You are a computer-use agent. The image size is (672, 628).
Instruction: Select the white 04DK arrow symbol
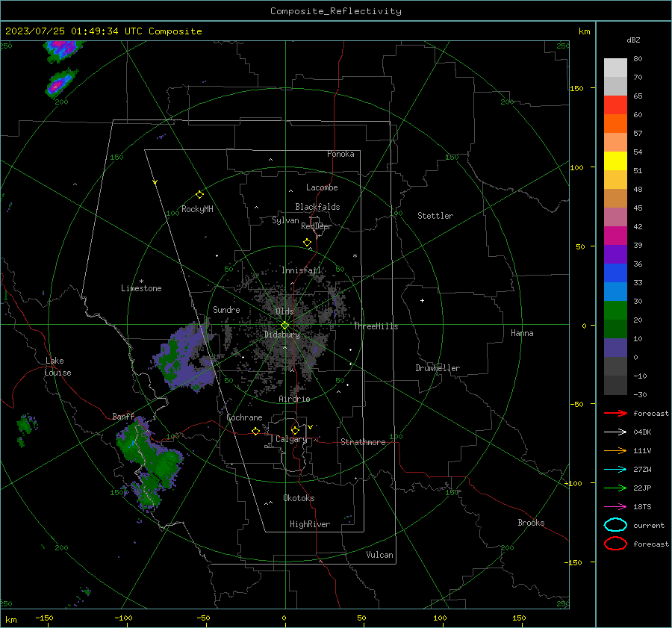[x=615, y=432]
